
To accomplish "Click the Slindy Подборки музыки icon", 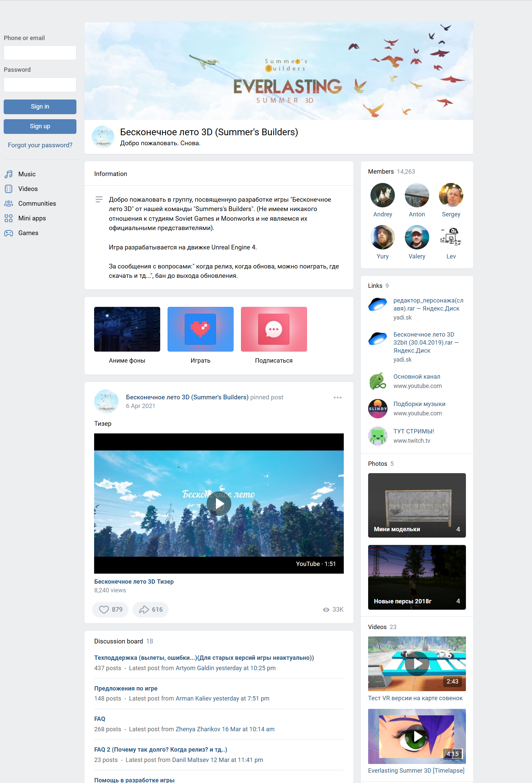I will (x=378, y=408).
